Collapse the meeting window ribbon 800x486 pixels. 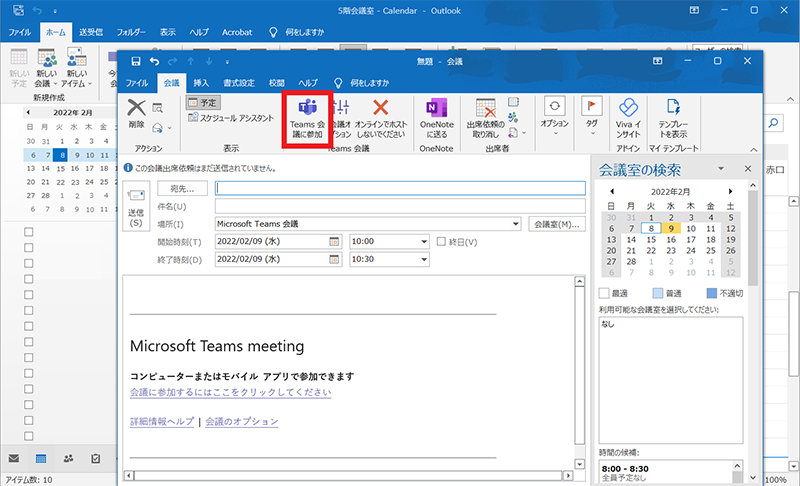click(x=754, y=149)
